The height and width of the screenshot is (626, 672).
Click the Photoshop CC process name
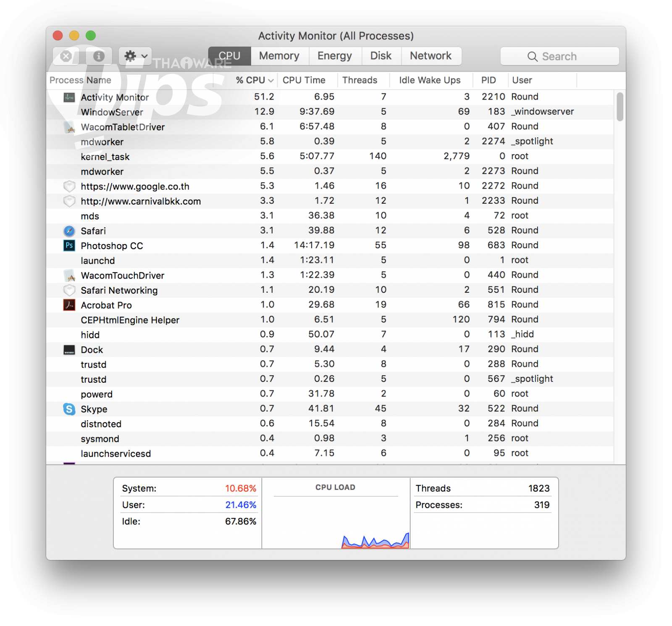coord(112,246)
